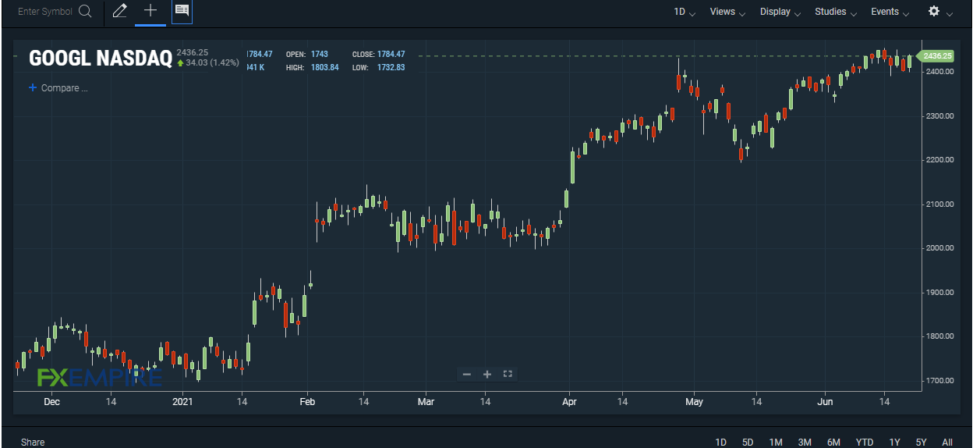The width and height of the screenshot is (980, 448).
Task: Expand the Events dropdown
Action: tap(890, 12)
